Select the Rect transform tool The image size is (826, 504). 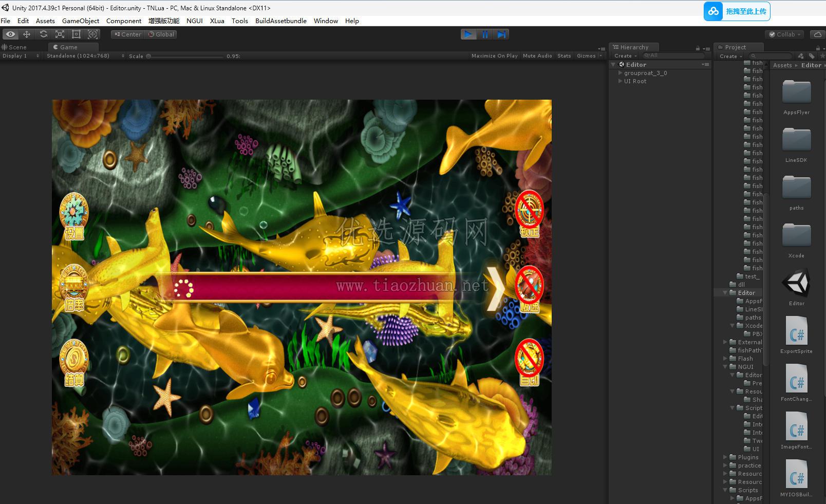[76, 34]
